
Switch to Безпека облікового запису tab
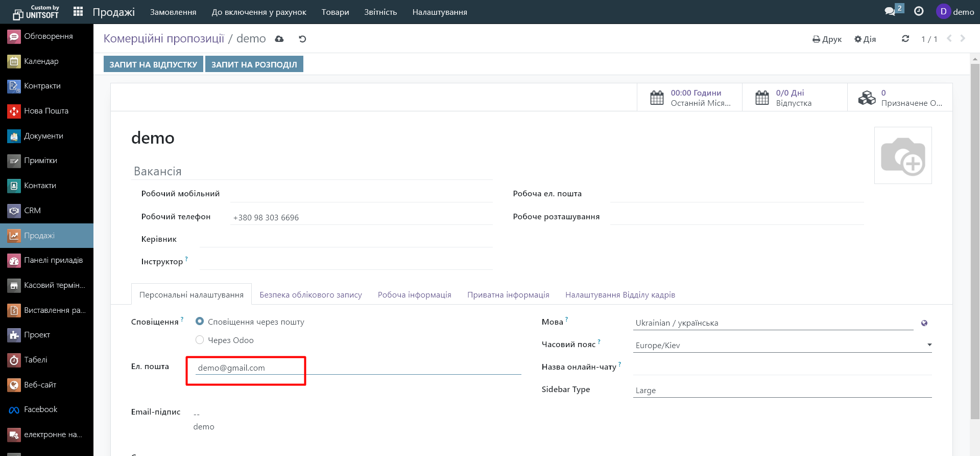click(x=310, y=295)
